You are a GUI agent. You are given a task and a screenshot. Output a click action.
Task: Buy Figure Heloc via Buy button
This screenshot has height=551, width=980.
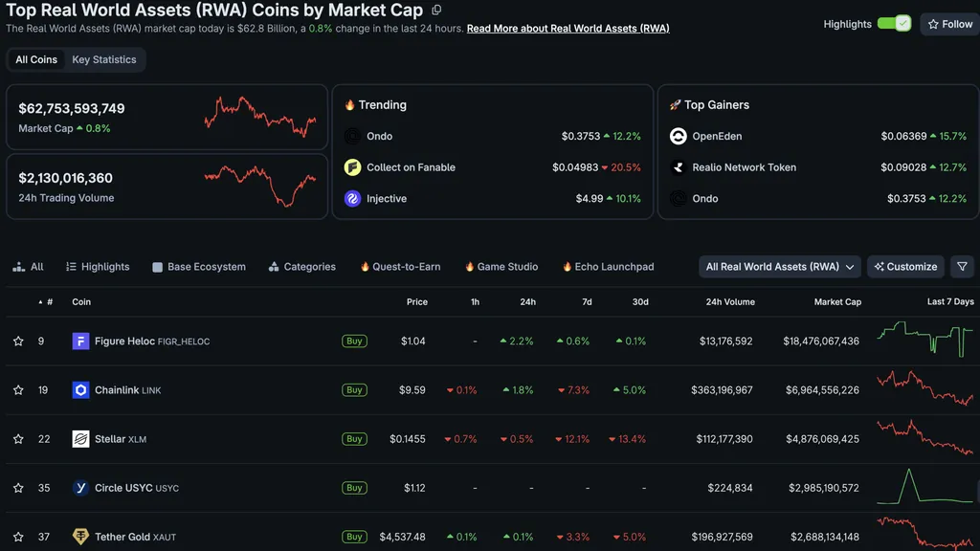pos(354,342)
